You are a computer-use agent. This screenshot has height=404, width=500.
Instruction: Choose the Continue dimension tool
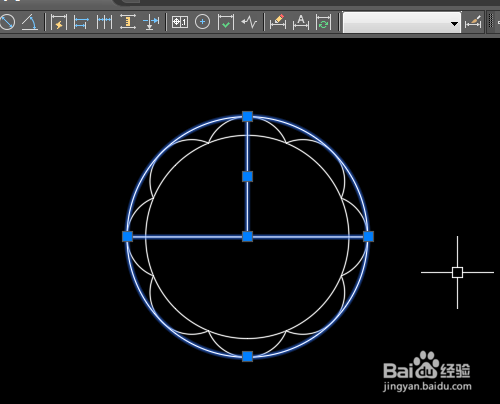pos(104,22)
